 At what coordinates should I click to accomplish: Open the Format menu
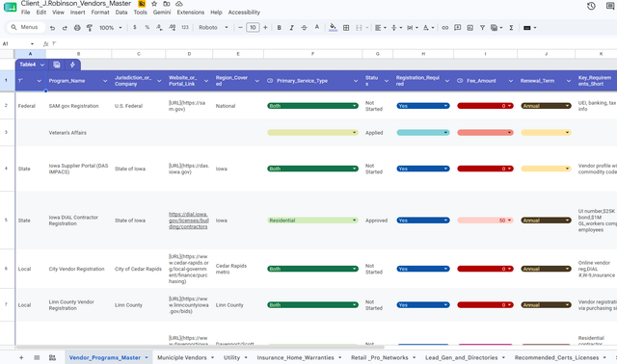coord(100,13)
